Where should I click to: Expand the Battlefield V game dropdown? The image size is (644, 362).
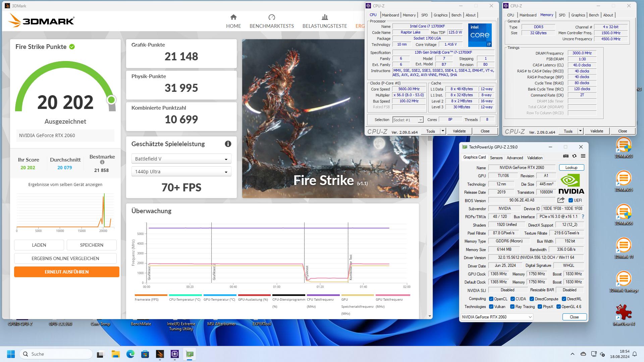coord(181,159)
